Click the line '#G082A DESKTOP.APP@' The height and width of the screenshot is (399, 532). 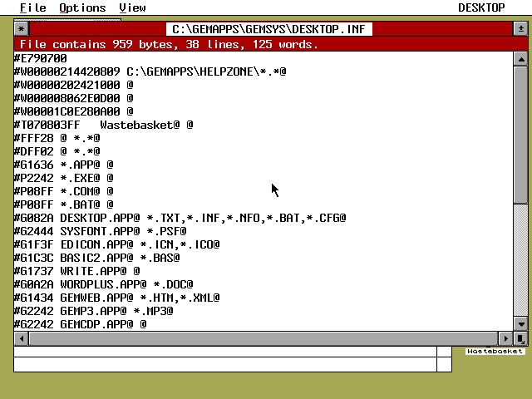click(180, 218)
